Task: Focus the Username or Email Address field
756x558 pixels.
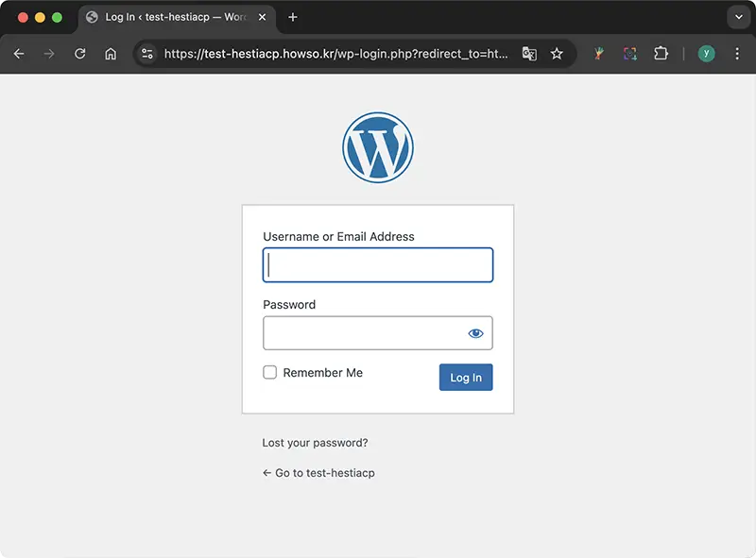Action: 378,265
